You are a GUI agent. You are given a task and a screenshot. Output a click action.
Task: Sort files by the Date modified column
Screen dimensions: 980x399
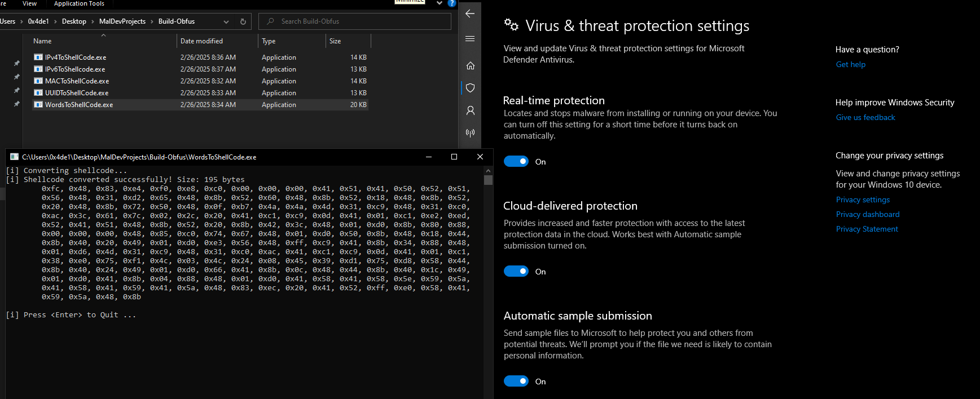click(x=217, y=41)
